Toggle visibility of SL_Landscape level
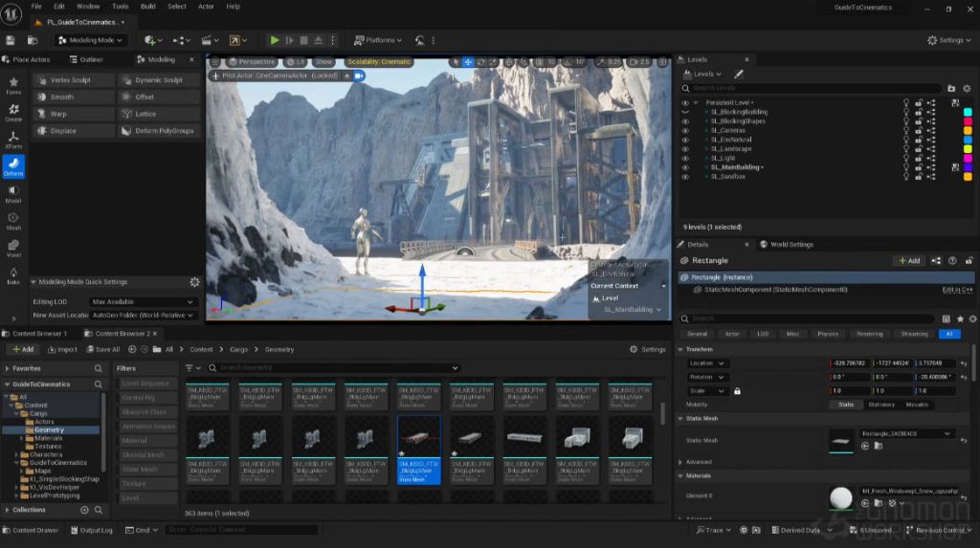This screenshot has width=980, height=548. [685, 149]
